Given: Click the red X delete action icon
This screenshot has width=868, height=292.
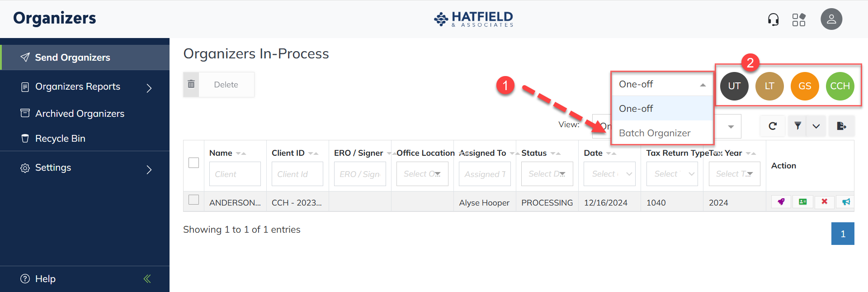Looking at the screenshot, I should pyautogui.click(x=824, y=202).
